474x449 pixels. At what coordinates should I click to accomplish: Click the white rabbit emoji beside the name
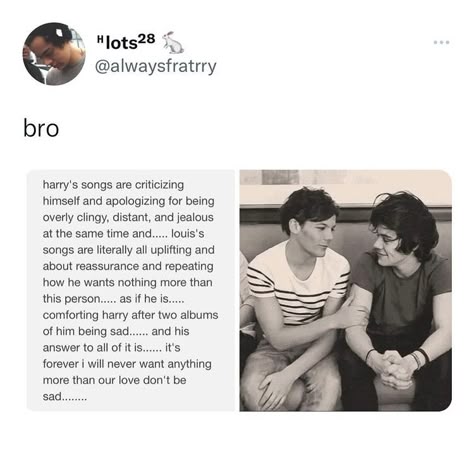(x=173, y=42)
